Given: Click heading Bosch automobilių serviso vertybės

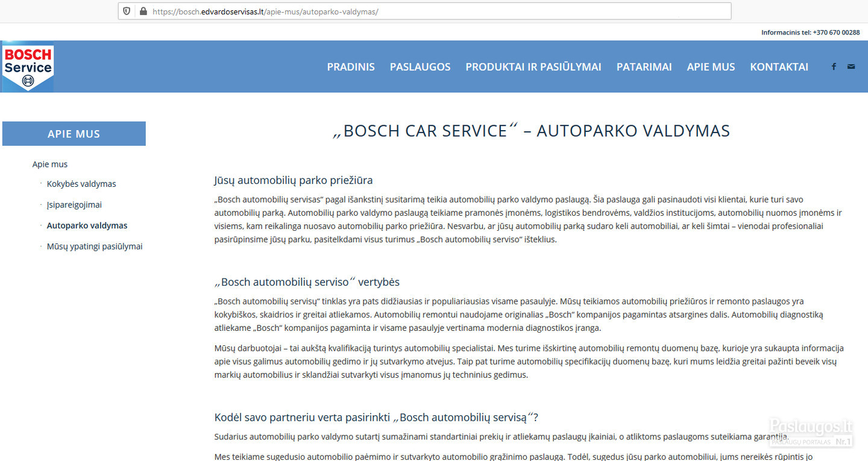Looking at the screenshot, I should pyautogui.click(x=307, y=282).
